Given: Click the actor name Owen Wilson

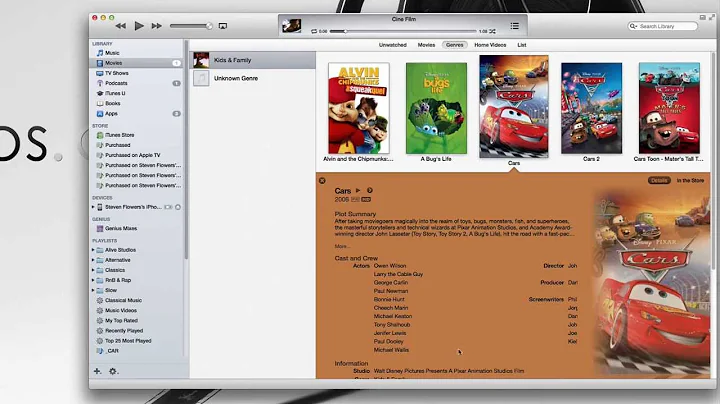Looking at the screenshot, I should [390, 266].
